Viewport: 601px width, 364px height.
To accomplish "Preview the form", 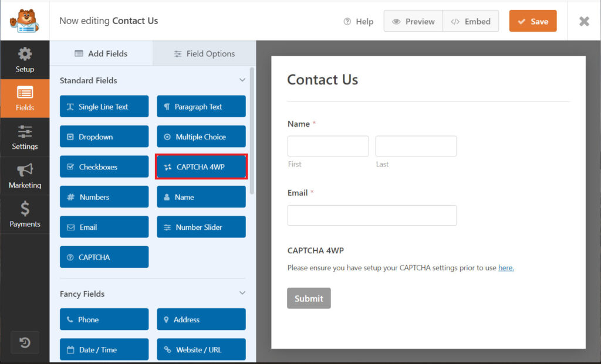I will (x=413, y=21).
